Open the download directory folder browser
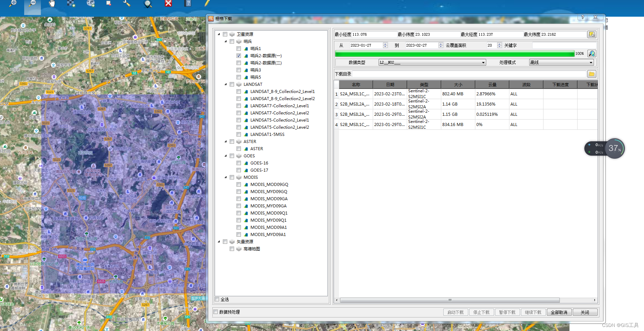This screenshot has width=644, height=331. coord(592,74)
